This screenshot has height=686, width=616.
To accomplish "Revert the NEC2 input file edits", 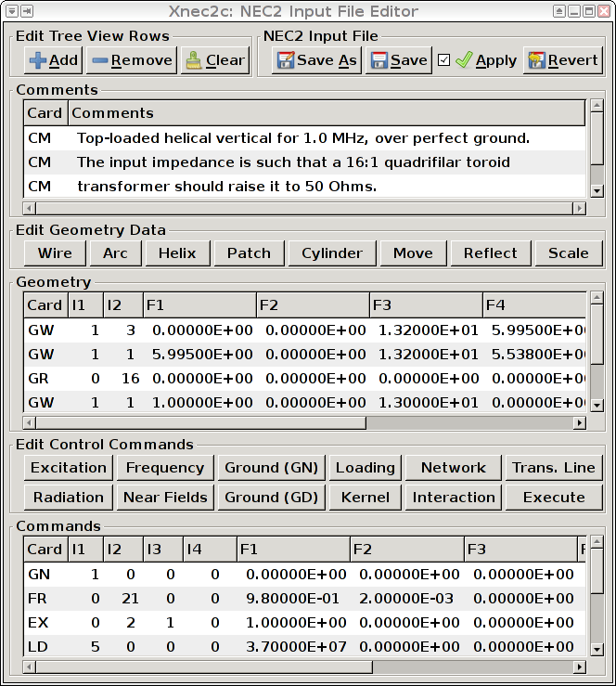I will click(563, 60).
